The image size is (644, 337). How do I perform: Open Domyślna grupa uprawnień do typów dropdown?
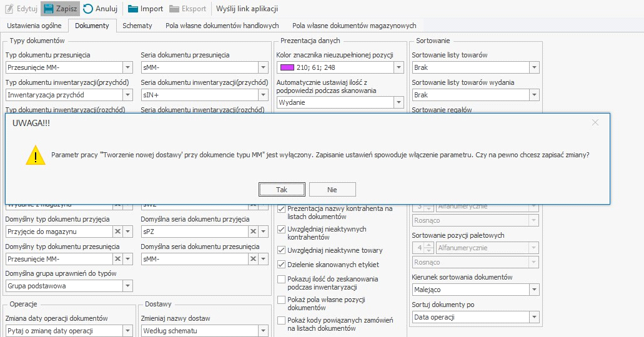pos(127,286)
